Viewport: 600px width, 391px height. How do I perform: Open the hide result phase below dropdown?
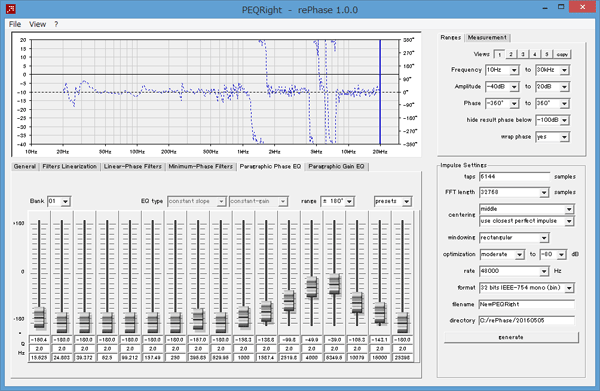(552, 120)
